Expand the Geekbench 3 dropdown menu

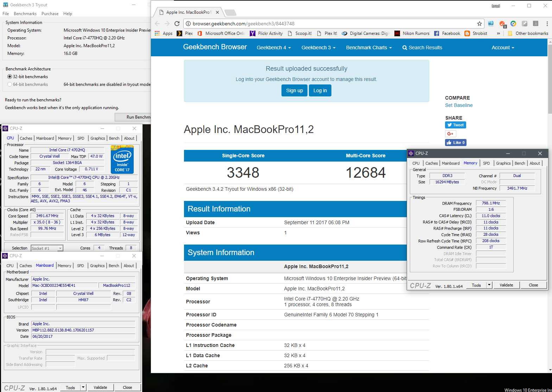(318, 48)
